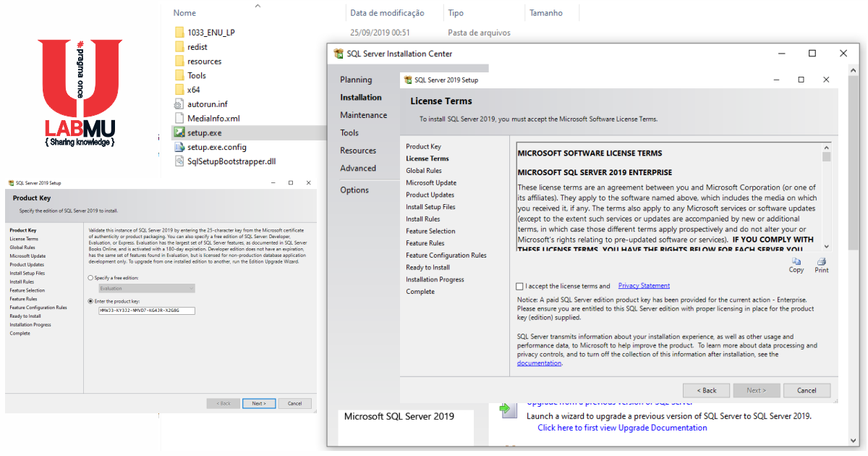Open the Resources section in Installation Center

358,151
